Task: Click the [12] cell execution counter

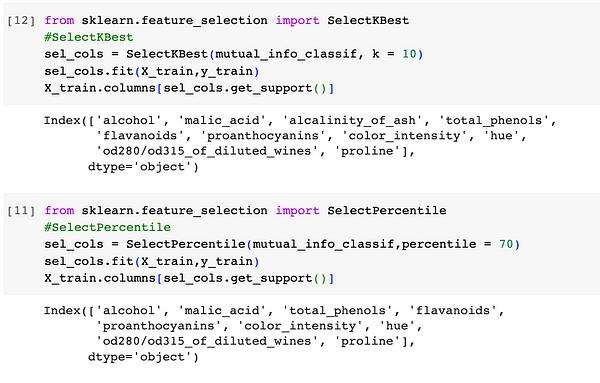Action: 21,21
